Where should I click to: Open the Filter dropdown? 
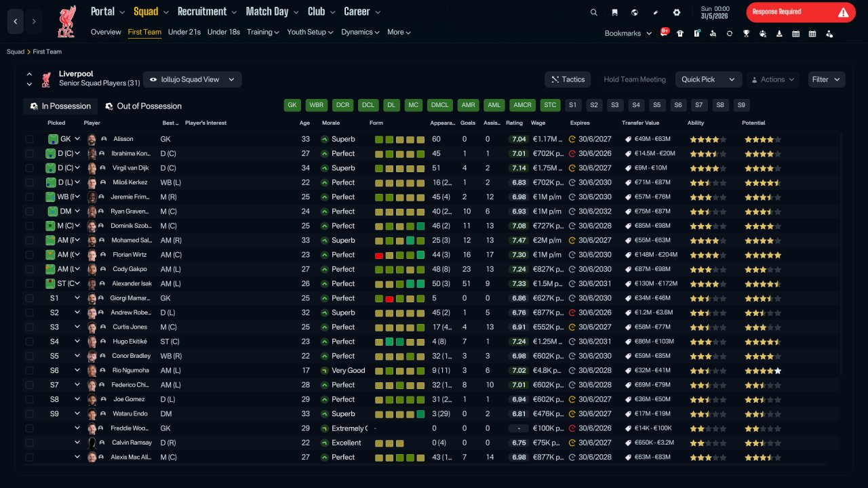coord(826,79)
